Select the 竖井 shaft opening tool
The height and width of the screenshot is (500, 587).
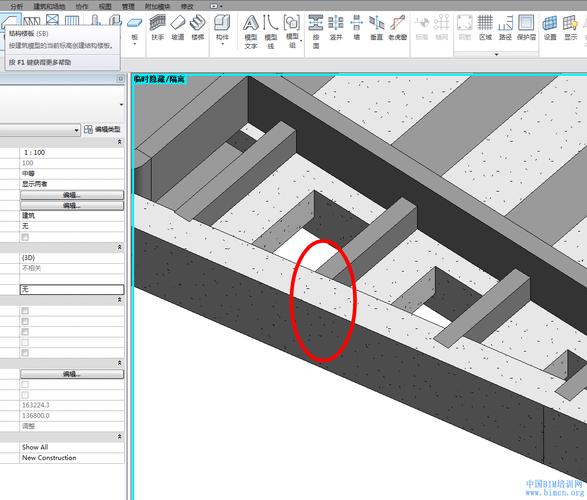336,27
